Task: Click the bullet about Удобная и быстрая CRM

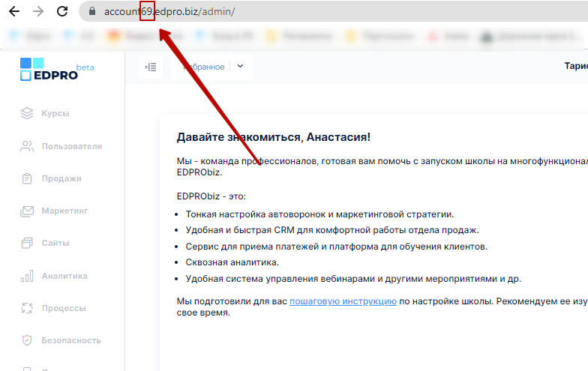Action: [x=332, y=230]
